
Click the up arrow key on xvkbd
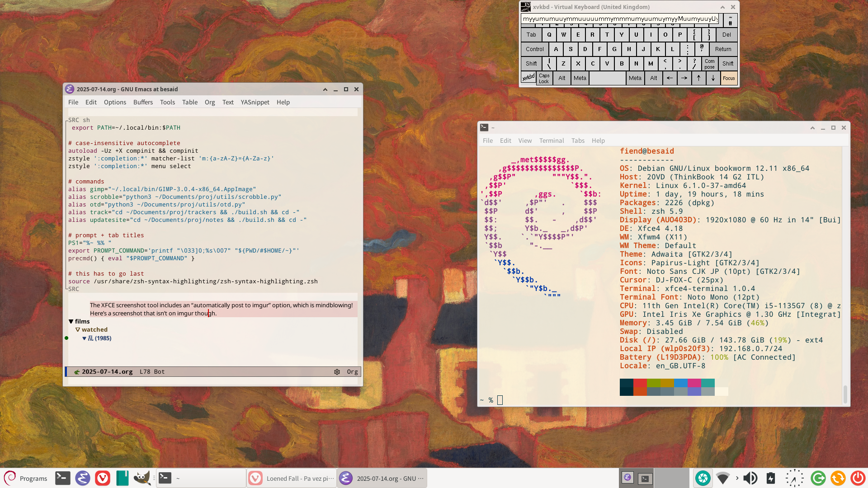point(698,78)
